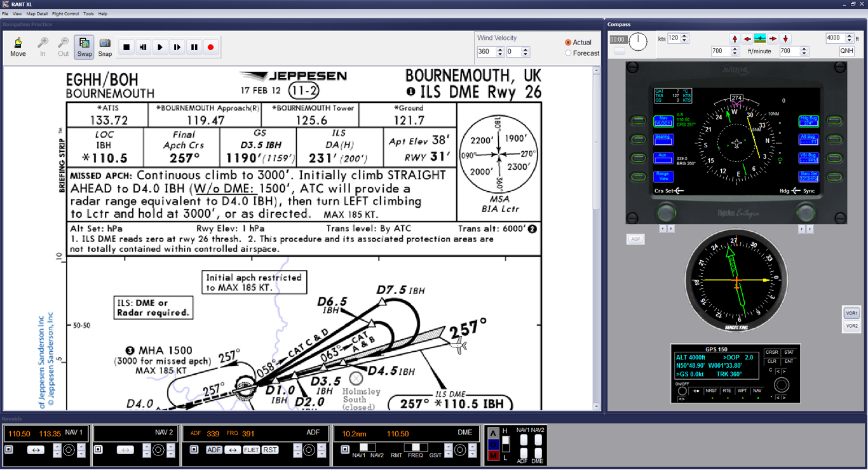
Task: Click the QNH button
Action: pyautogui.click(x=846, y=51)
